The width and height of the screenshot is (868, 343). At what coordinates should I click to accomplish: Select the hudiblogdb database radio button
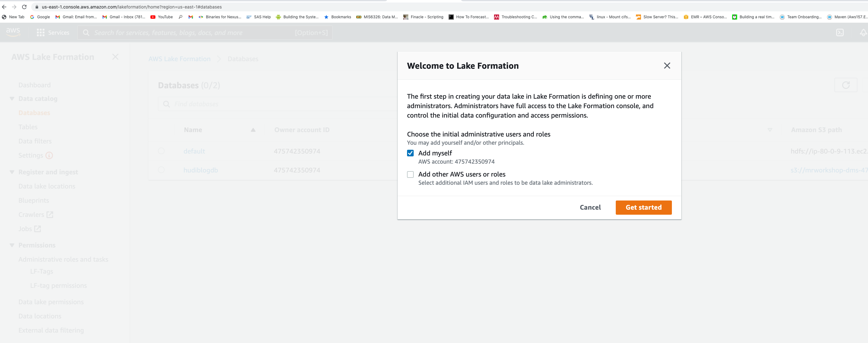161,170
